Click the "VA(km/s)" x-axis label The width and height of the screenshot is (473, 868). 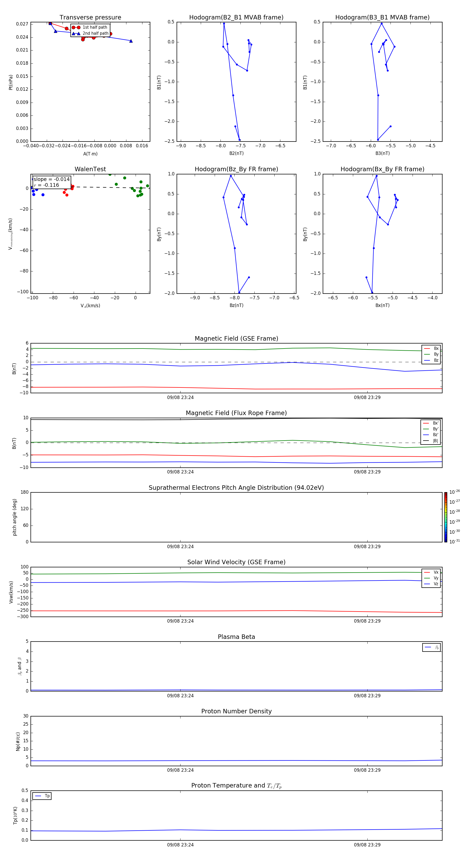pyautogui.click(x=90, y=306)
